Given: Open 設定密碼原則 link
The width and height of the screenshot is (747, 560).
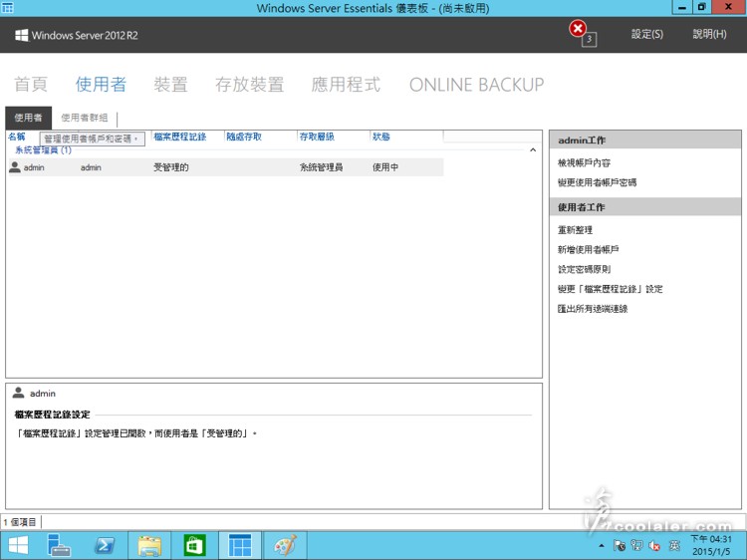Looking at the screenshot, I should pos(584,269).
